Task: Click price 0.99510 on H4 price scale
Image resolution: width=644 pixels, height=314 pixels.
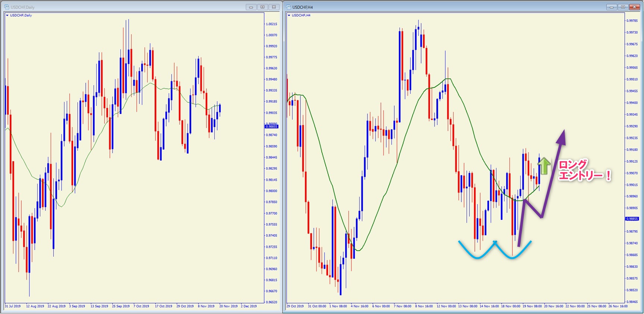Action: coord(632,79)
